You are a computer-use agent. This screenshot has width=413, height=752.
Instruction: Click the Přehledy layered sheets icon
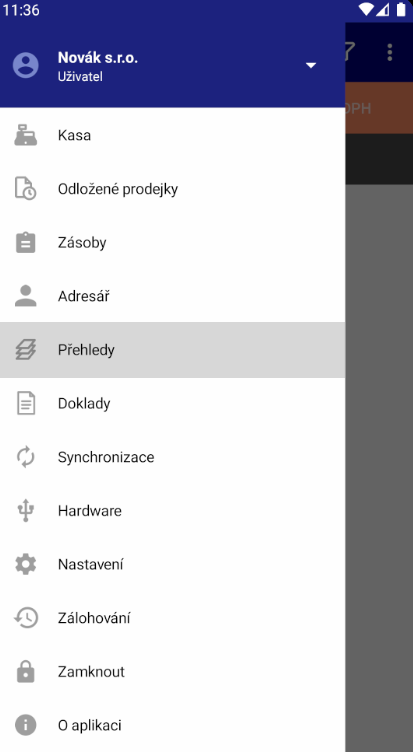(x=25, y=350)
